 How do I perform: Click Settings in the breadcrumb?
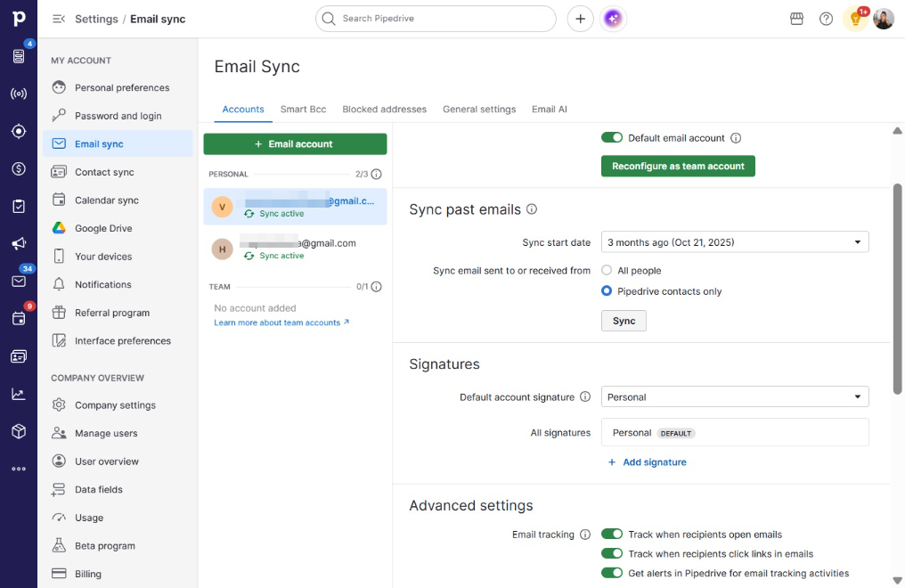click(96, 19)
